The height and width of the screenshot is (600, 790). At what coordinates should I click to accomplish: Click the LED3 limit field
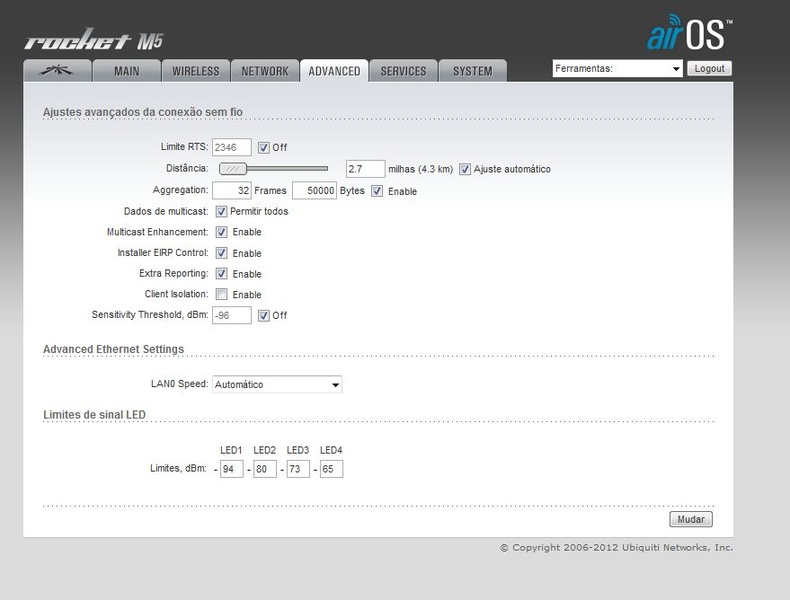(x=298, y=469)
